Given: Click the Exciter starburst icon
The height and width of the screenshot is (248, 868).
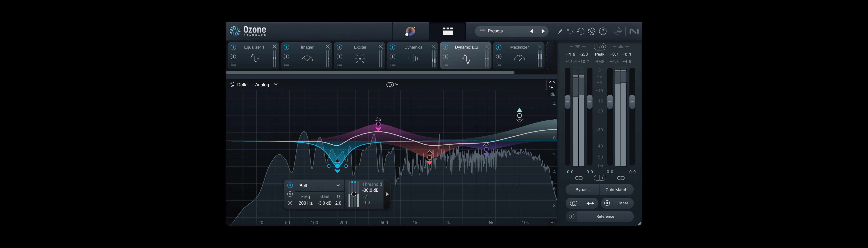Looking at the screenshot, I should [360, 59].
